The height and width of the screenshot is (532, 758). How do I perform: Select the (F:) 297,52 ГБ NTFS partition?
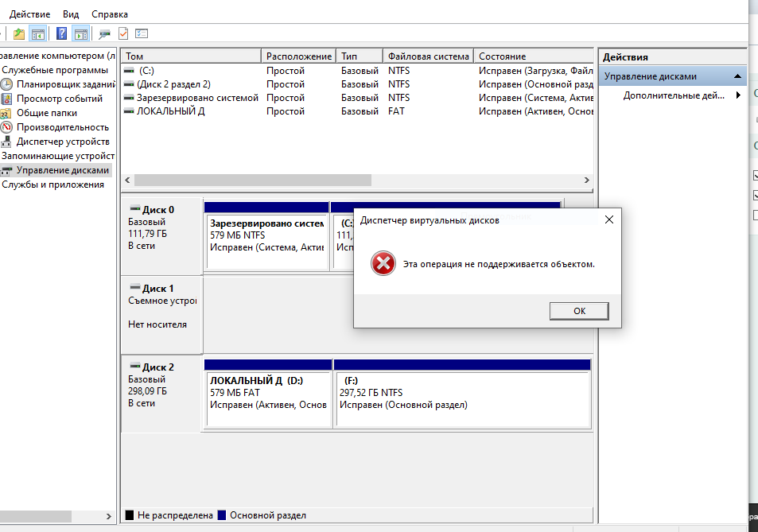463,394
